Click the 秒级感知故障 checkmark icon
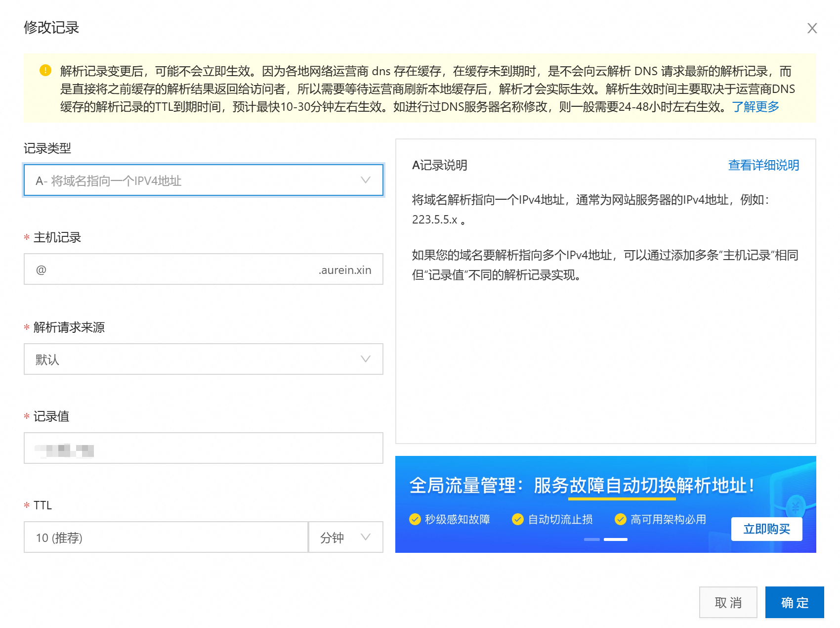 415,519
